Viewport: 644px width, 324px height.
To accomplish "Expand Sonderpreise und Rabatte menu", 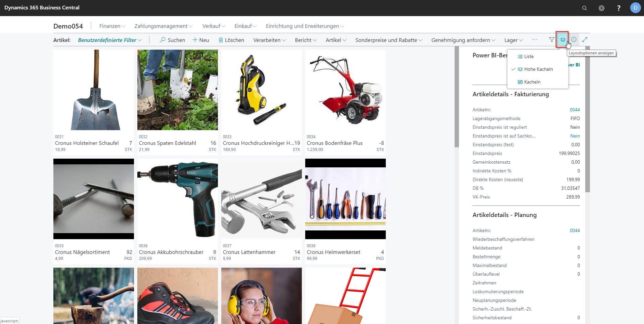I will tap(389, 40).
